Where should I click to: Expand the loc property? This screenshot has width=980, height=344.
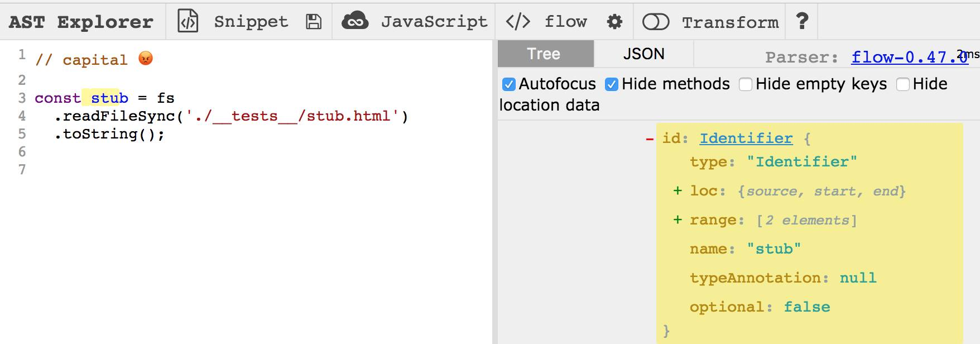(x=678, y=191)
